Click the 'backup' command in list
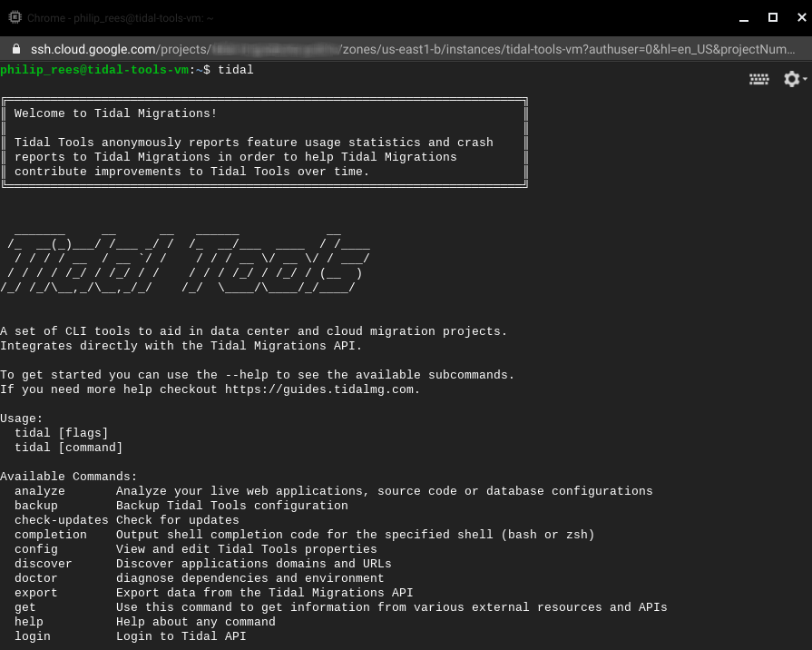The width and height of the screenshot is (812, 650). tap(35, 506)
